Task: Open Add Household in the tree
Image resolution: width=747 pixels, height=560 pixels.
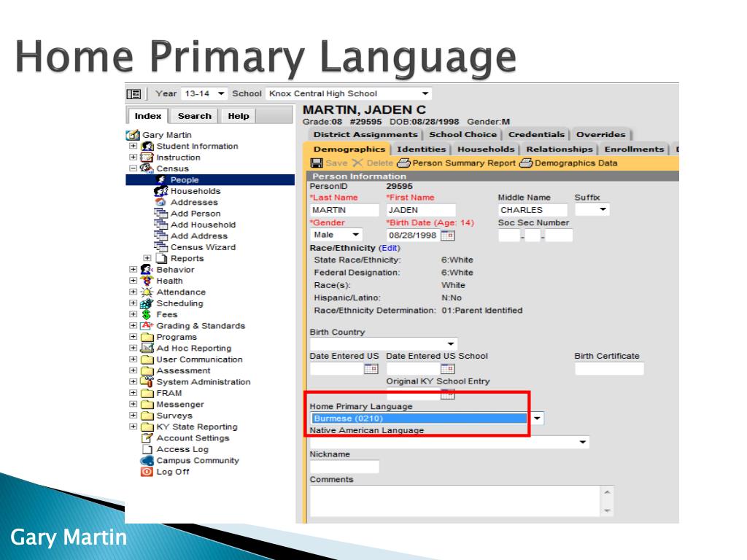Action: (203, 225)
